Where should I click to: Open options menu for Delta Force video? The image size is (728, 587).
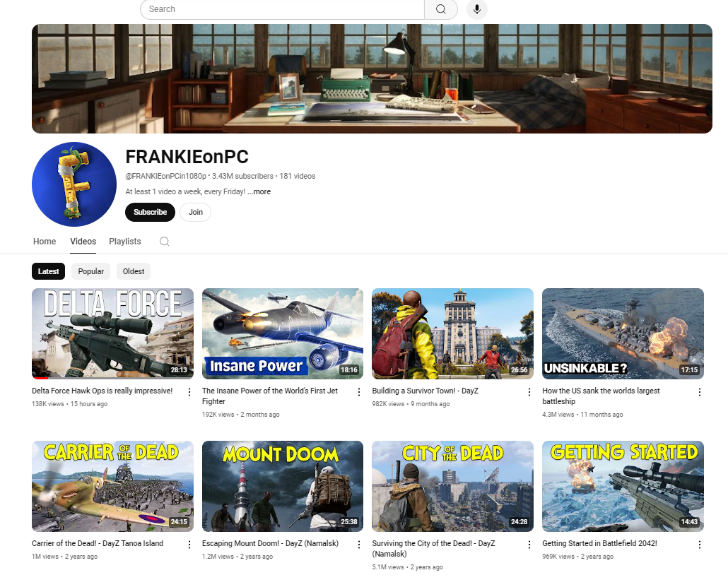189,392
